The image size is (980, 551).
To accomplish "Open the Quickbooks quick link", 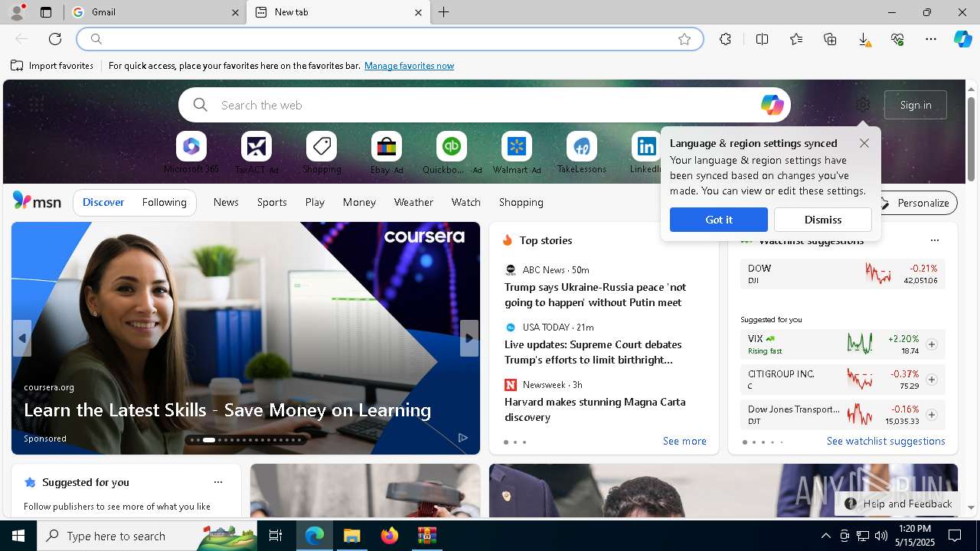I will point(452,152).
